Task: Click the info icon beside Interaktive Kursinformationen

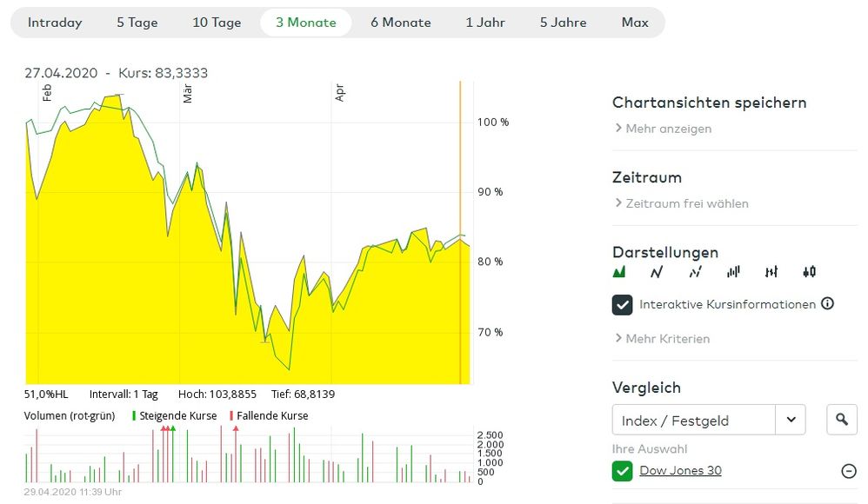Action: coord(828,304)
